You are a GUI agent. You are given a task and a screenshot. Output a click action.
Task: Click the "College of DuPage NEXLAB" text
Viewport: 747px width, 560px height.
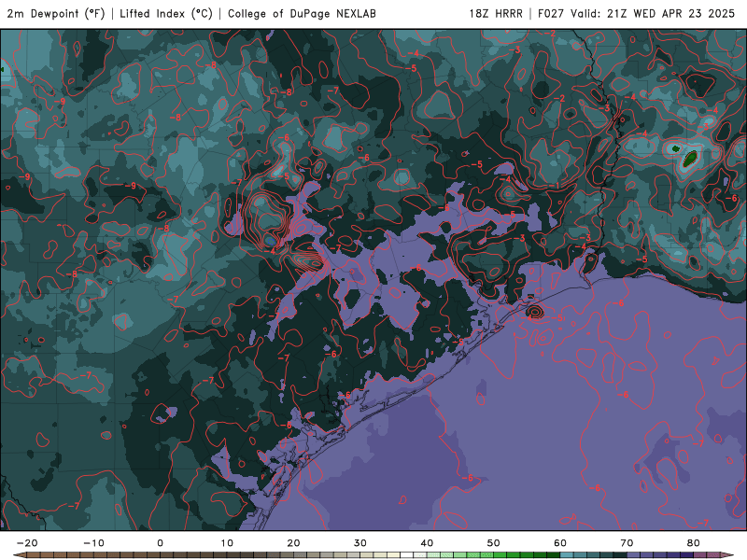click(x=302, y=14)
